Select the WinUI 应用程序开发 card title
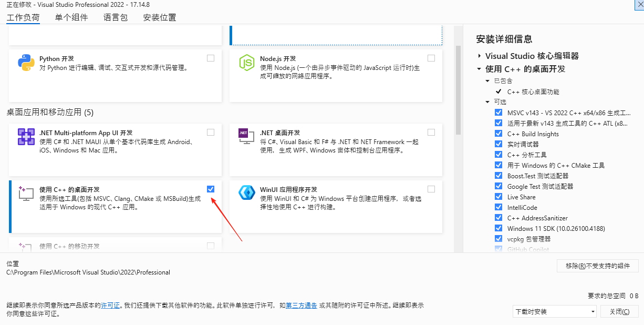644x325 pixels. pyautogui.click(x=288, y=189)
